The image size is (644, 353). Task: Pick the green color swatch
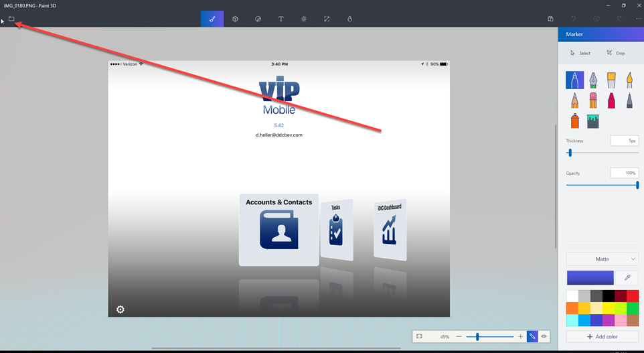(633, 308)
